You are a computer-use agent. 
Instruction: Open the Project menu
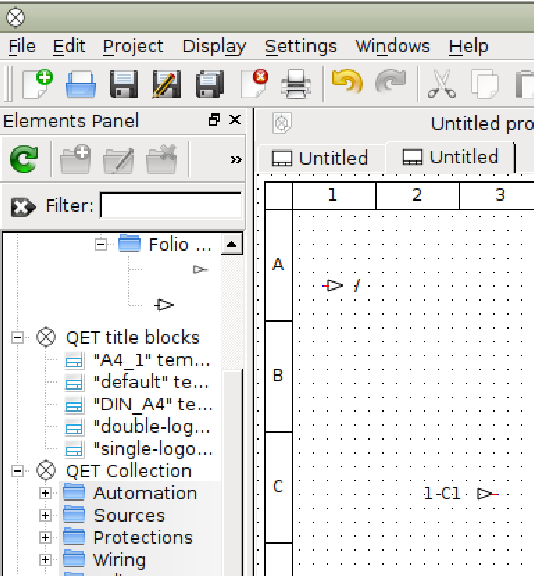(x=133, y=46)
